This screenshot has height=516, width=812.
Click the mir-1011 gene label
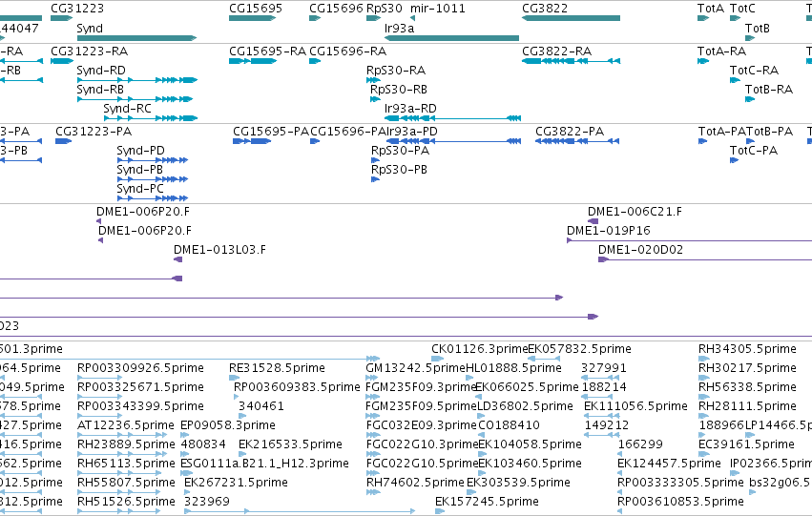click(438, 9)
